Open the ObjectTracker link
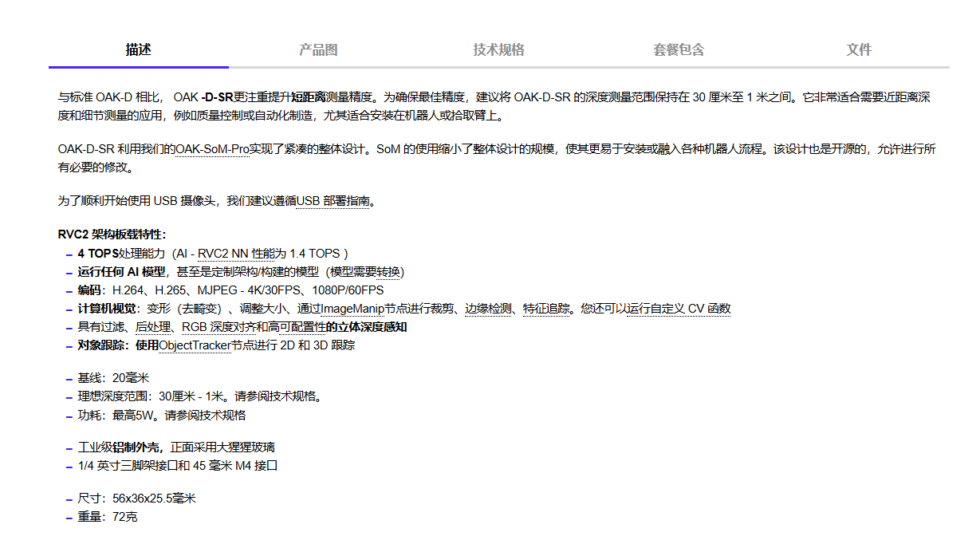 point(195,345)
